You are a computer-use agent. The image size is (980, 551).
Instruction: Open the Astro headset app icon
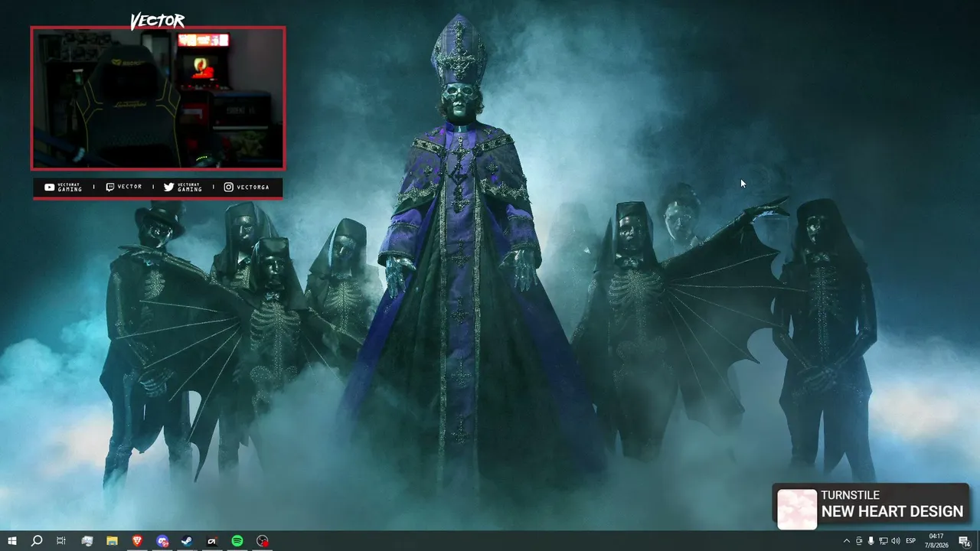tap(212, 541)
